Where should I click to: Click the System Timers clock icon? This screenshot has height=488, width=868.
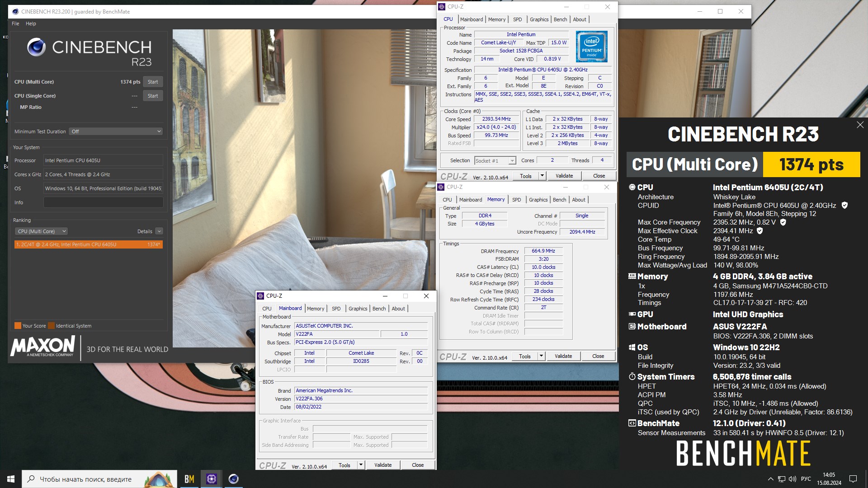(632, 376)
